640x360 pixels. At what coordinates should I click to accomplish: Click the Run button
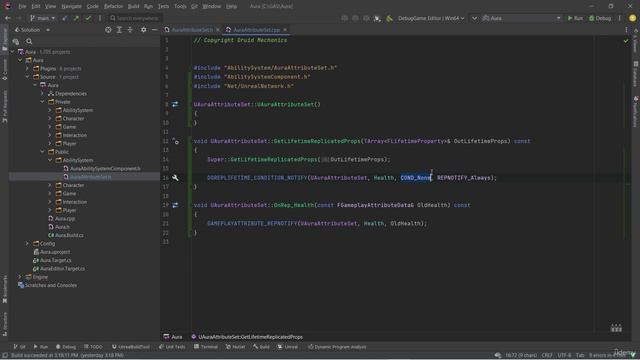pos(575,18)
